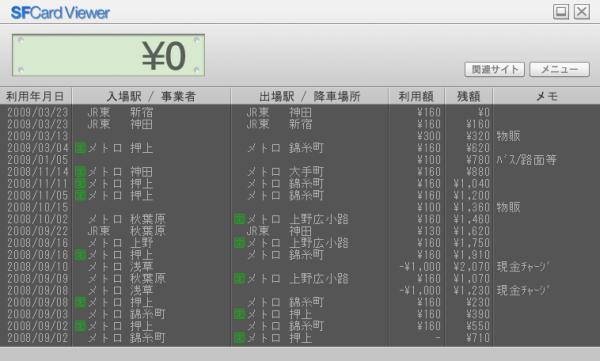The image size is (600, 361).
Task: Click JR東 秋葉原 entry station cell
Action: click(126, 231)
